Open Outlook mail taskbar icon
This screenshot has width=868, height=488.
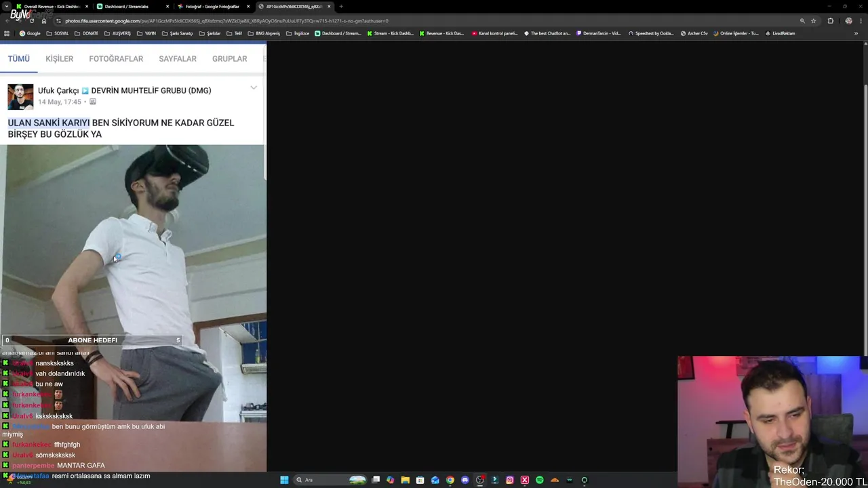pos(435,480)
